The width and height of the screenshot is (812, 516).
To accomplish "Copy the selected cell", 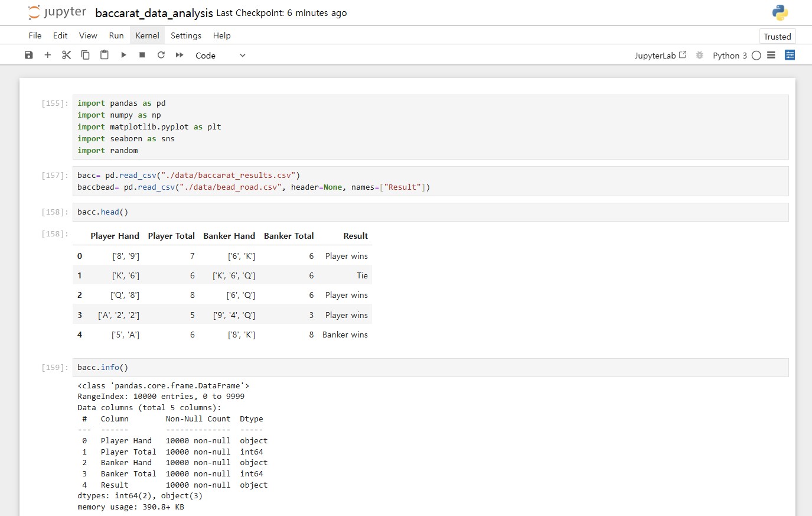I will click(x=85, y=55).
